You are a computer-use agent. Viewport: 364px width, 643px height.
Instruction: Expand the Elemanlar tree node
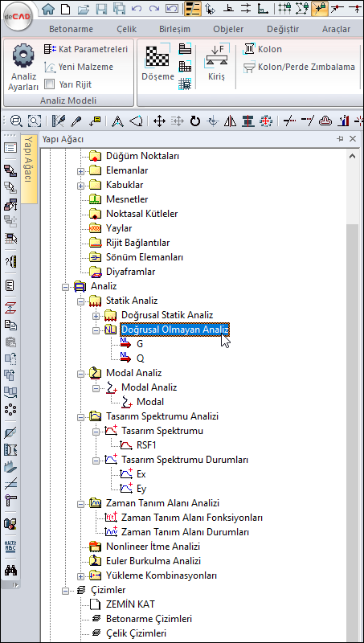click(x=80, y=170)
